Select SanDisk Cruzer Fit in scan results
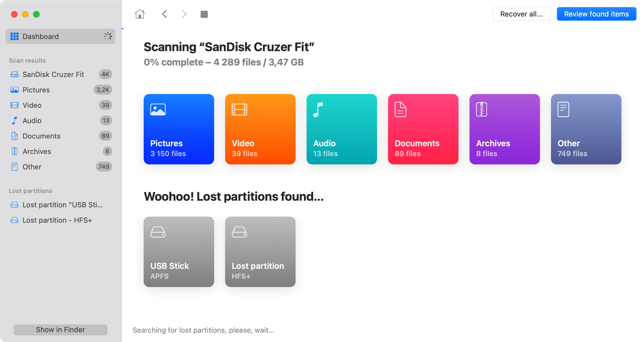The height and width of the screenshot is (342, 644). click(61, 74)
